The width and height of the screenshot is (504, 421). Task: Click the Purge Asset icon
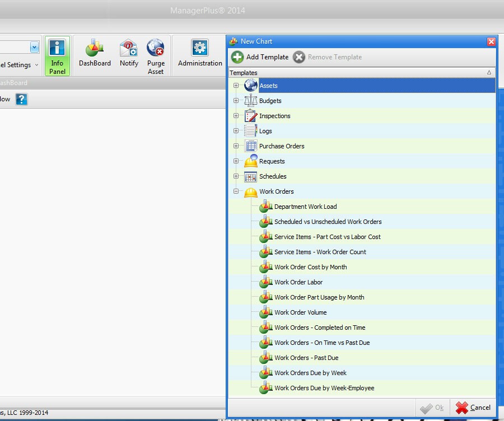coord(156,57)
